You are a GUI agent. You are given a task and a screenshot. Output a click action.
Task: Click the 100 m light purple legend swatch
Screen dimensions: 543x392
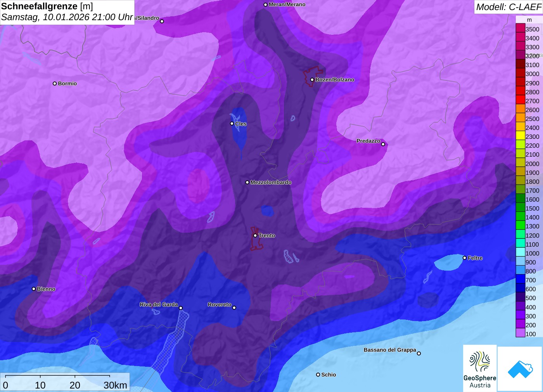coord(521,333)
